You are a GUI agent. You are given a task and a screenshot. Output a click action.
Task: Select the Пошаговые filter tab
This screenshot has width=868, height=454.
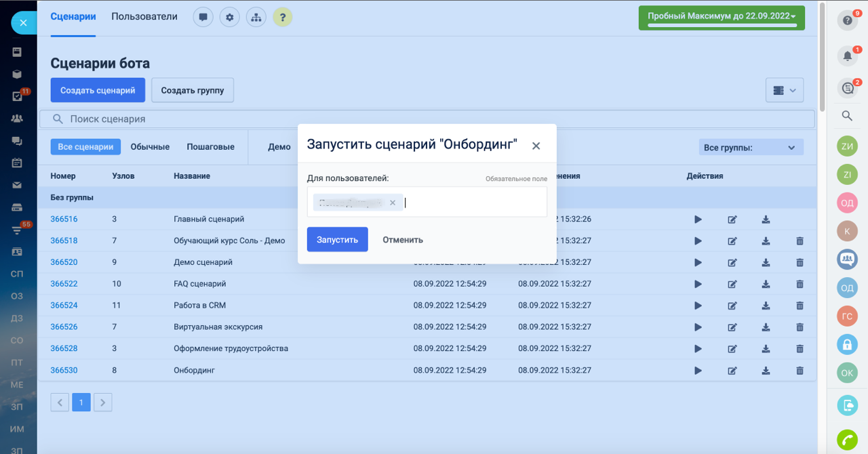pyautogui.click(x=210, y=147)
